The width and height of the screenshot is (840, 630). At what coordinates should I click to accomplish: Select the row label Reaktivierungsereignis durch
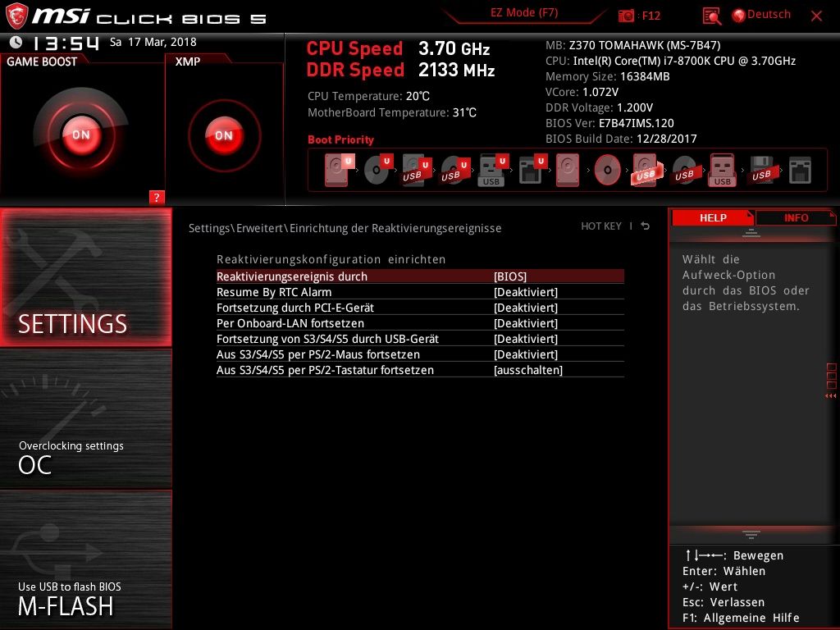292,276
